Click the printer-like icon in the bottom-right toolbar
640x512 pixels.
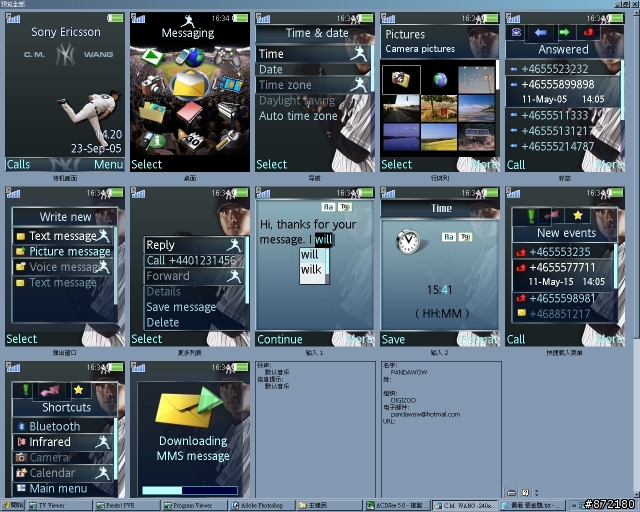pos(512,492)
